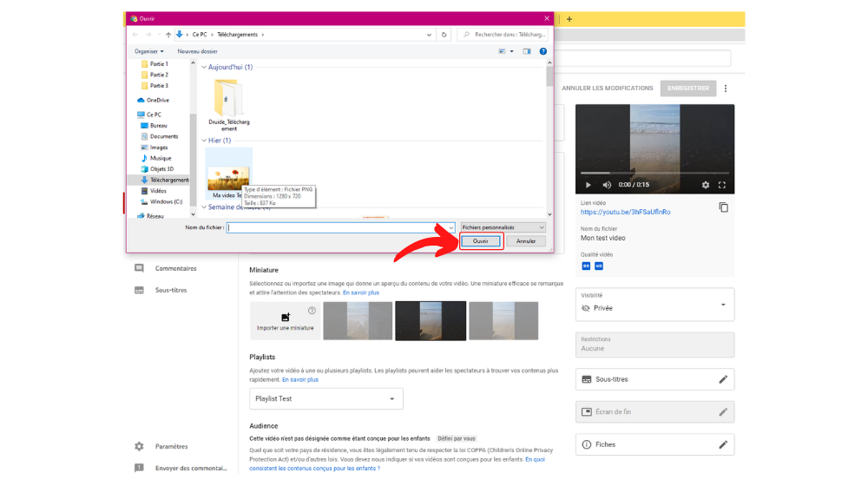
Task: Collapse the Hier (1) group
Action: (204, 141)
